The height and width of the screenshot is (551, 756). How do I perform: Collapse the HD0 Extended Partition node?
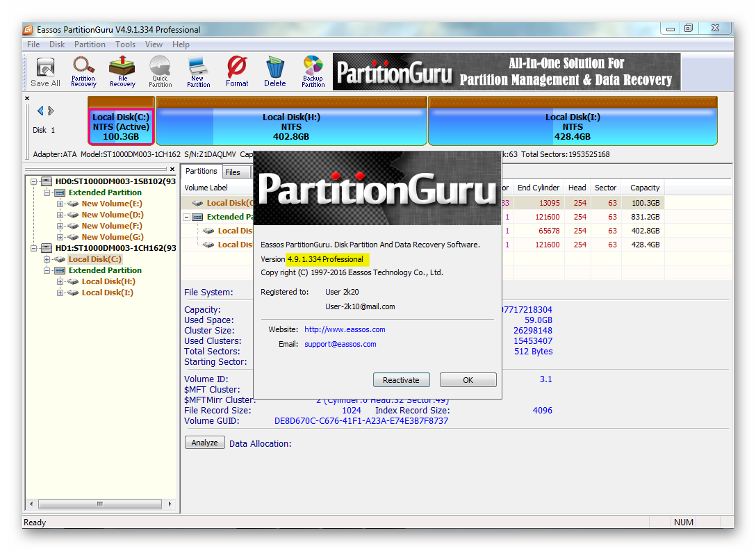[47, 193]
